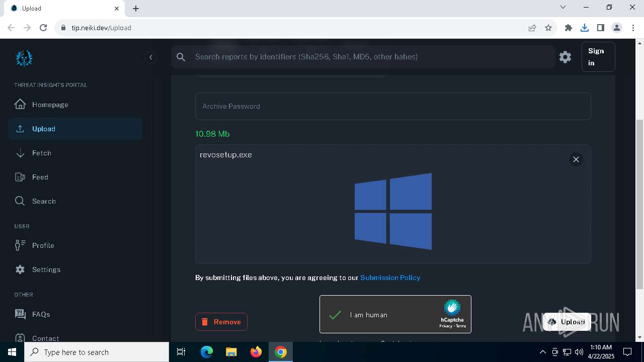Open the FAQs page

click(x=75, y=314)
